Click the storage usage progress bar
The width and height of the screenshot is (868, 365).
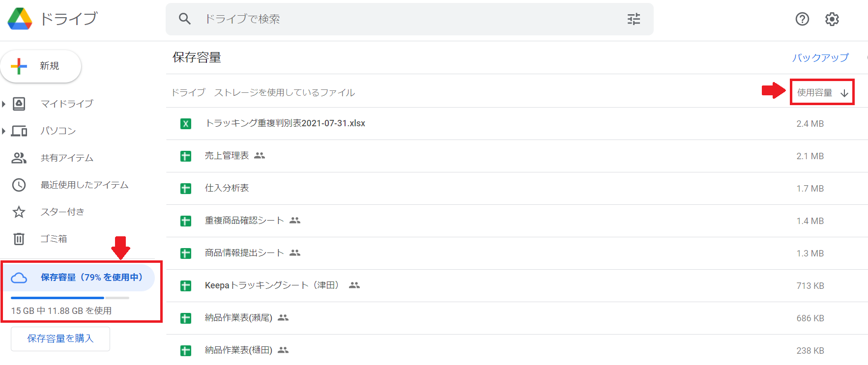point(70,298)
